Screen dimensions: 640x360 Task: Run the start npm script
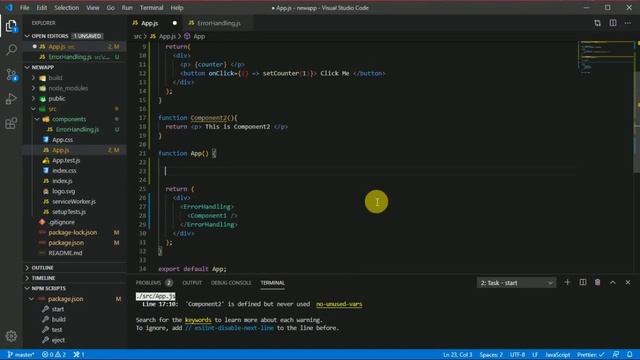point(58,309)
